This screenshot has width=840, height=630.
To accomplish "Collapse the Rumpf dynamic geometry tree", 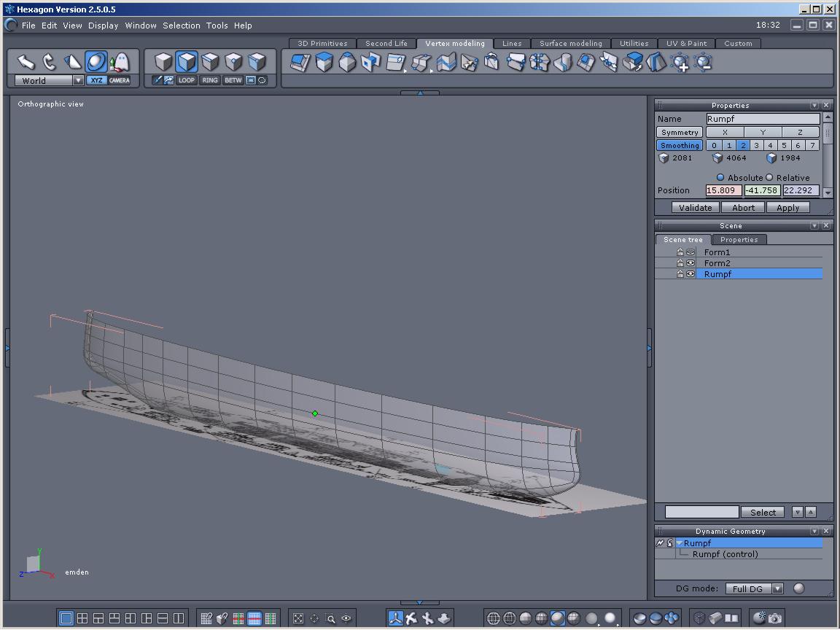I will [x=680, y=543].
